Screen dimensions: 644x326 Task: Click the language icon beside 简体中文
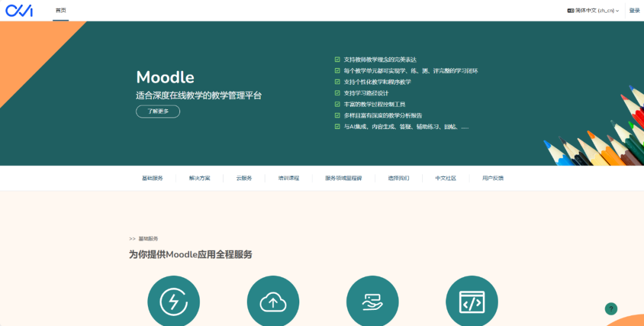571,11
